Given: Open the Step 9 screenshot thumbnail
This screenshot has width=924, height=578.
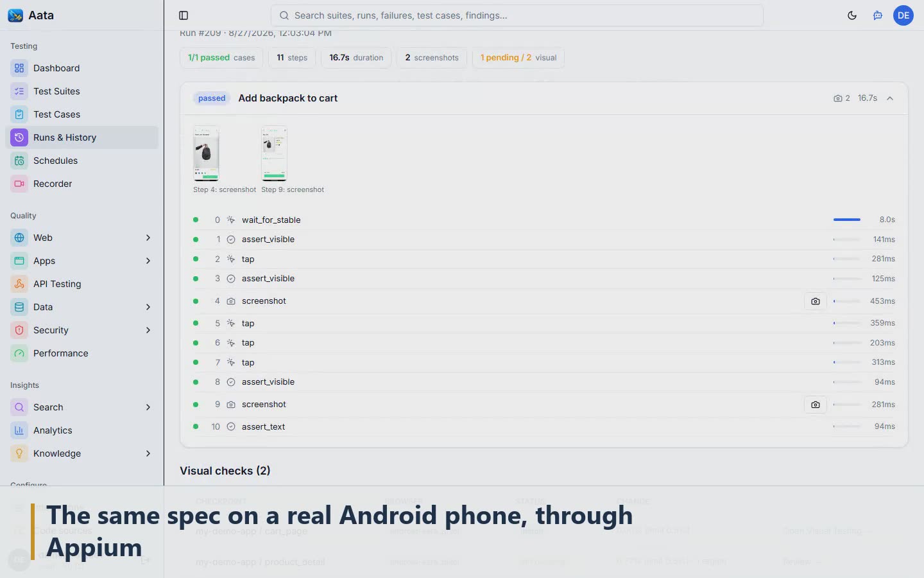Looking at the screenshot, I should pyautogui.click(x=274, y=153).
